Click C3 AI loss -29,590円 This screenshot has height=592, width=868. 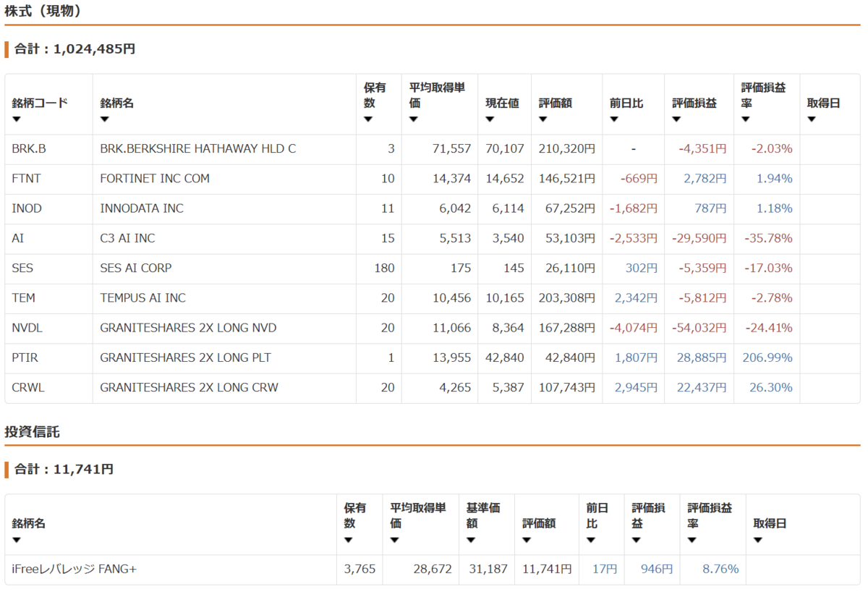click(699, 238)
